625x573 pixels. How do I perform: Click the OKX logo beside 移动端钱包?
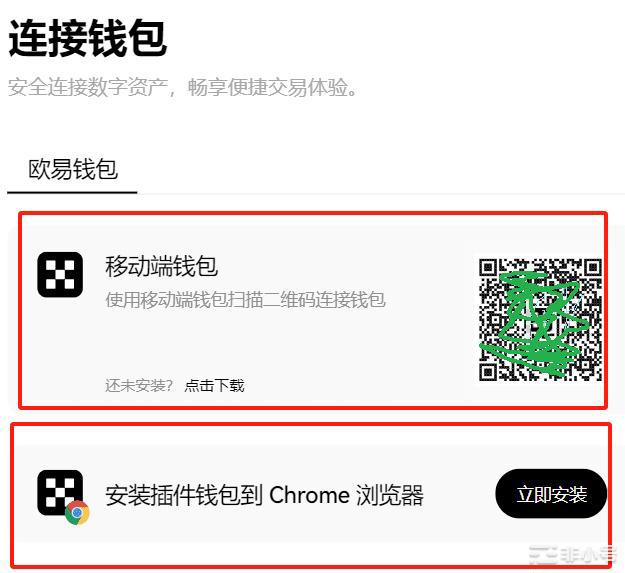[60, 275]
